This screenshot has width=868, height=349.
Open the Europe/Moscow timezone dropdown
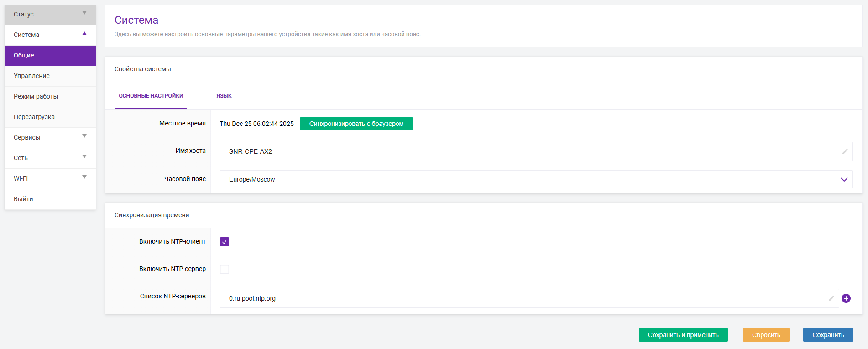536,179
